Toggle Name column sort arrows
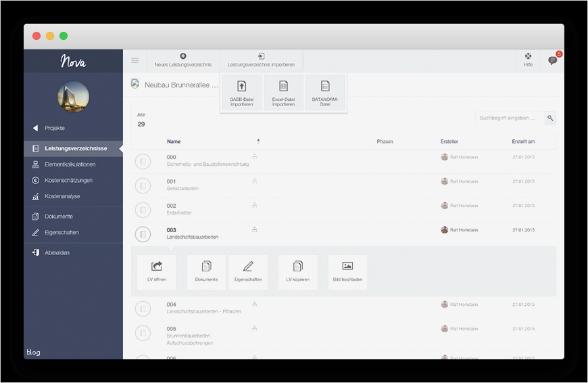Screen dimensions: 588x383 (258, 141)
